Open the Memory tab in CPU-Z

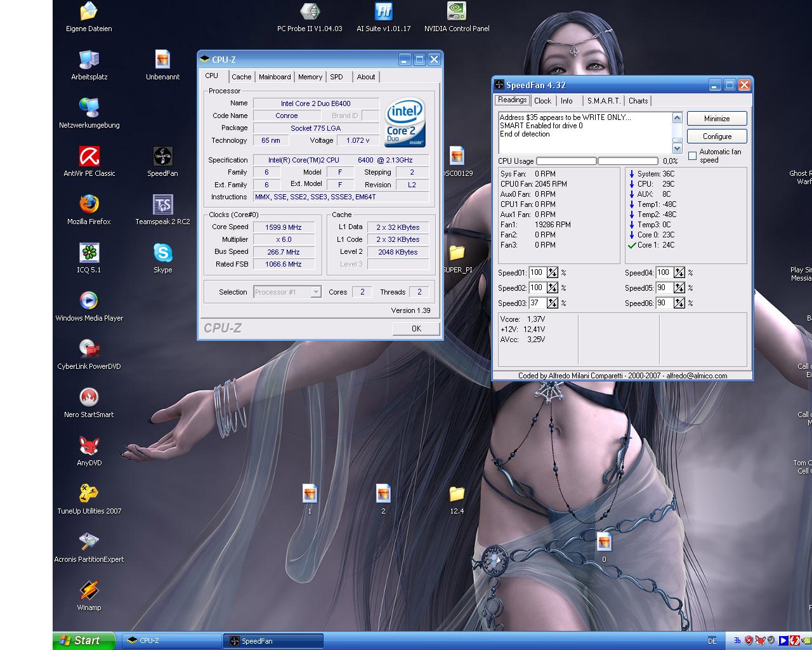(x=310, y=77)
